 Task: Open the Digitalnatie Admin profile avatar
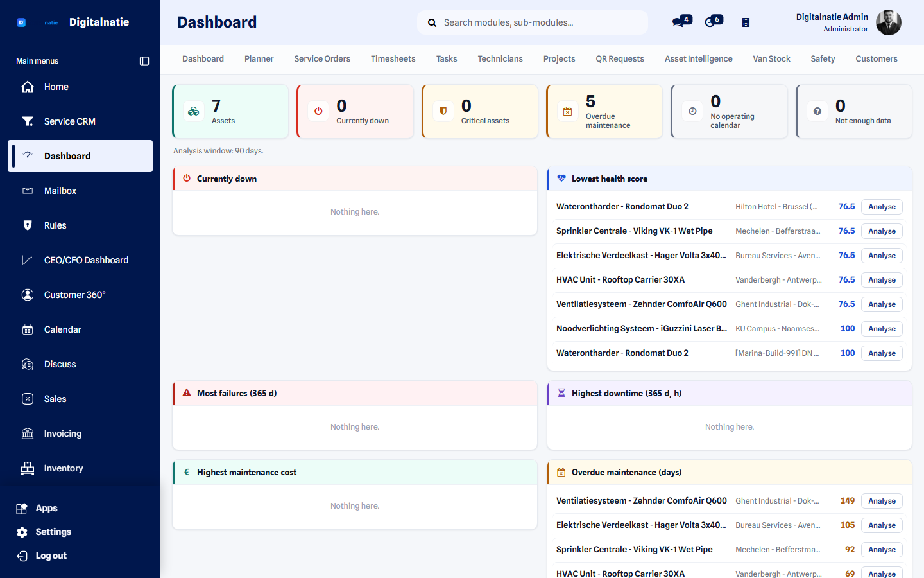pyautogui.click(x=889, y=22)
